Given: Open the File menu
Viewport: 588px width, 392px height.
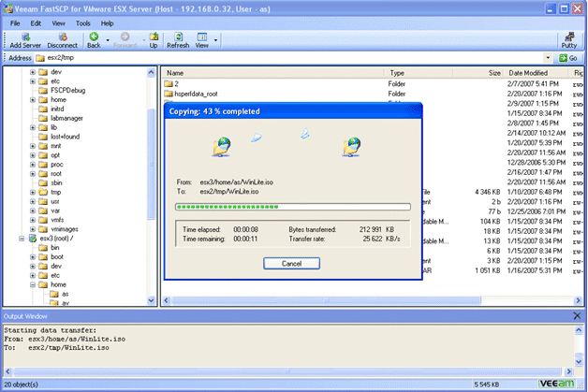Looking at the screenshot, I should point(15,22).
